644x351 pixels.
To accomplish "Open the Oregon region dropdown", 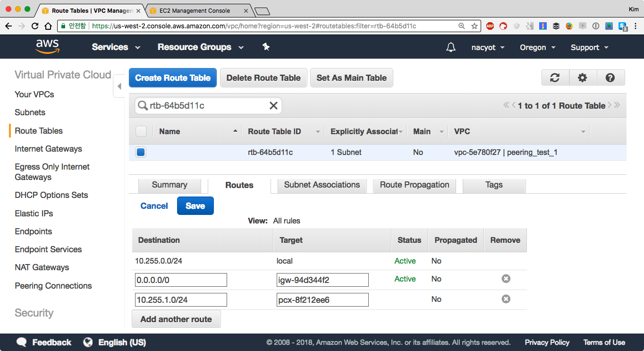I will tap(537, 47).
